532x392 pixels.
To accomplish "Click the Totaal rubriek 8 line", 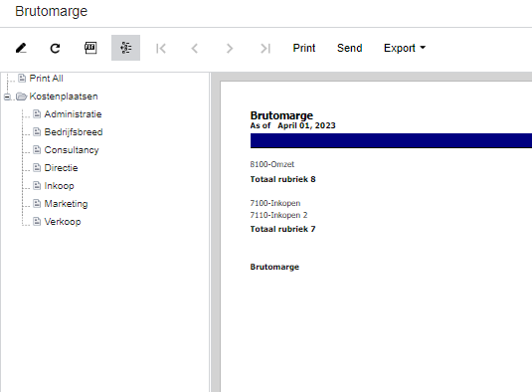I will 283,179.
